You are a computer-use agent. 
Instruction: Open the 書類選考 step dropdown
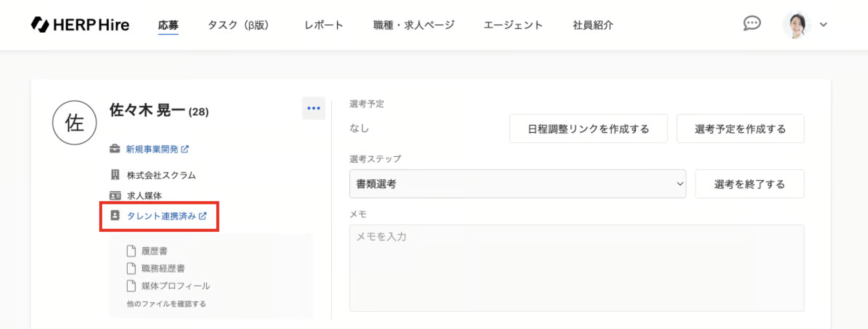point(517,184)
